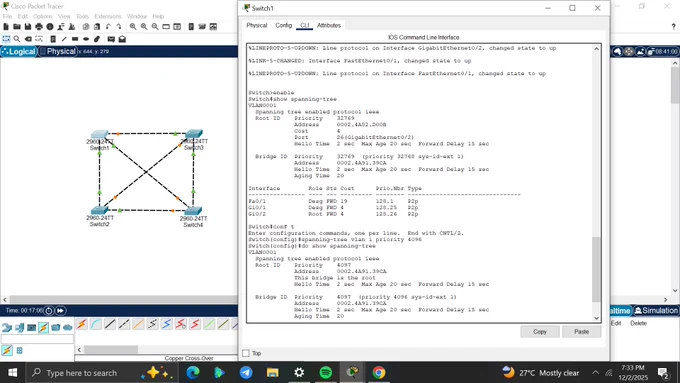Choose the Connections lightning category icon
Viewport: 680px width, 383px height.
[43, 327]
